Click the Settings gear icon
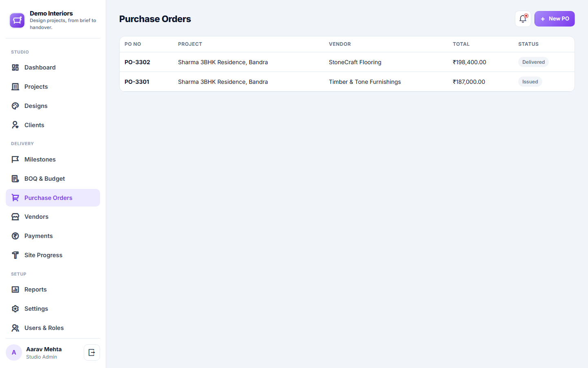Viewport: 588px width, 368px height. click(16, 309)
